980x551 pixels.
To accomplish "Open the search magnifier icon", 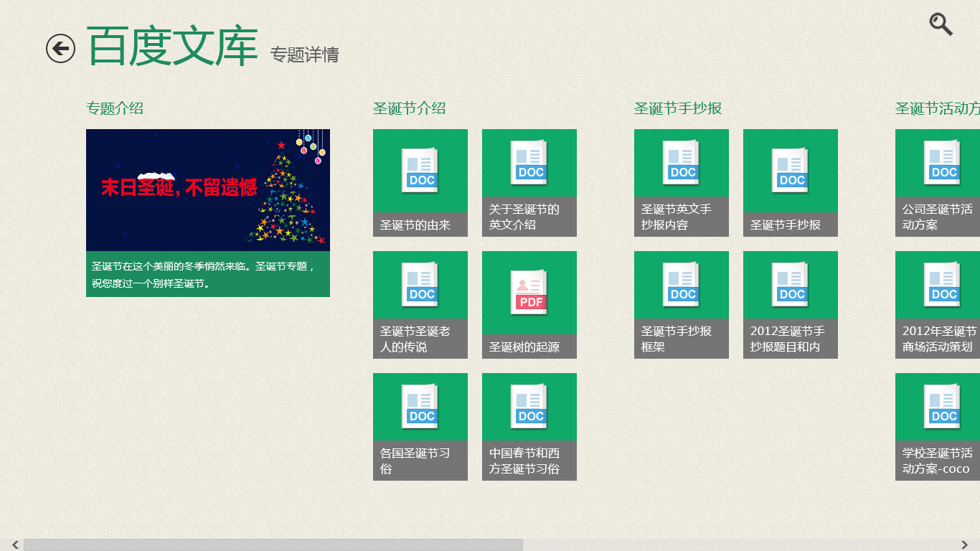I will 941,24.
